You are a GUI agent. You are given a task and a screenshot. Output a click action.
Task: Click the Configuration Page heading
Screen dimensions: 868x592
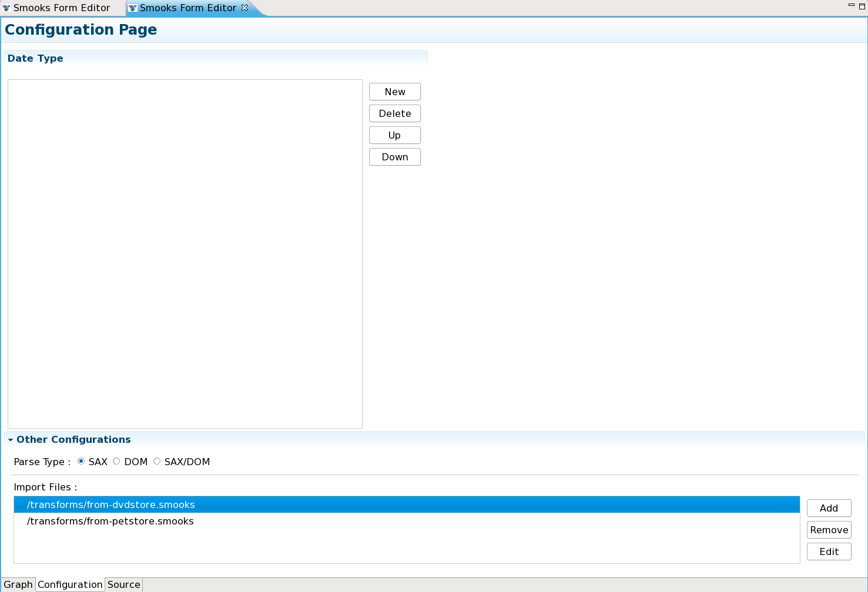(81, 29)
